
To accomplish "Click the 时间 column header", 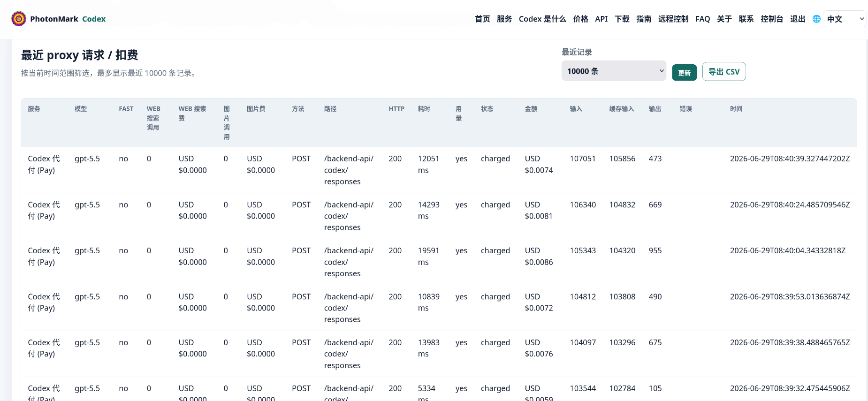I will [736, 109].
